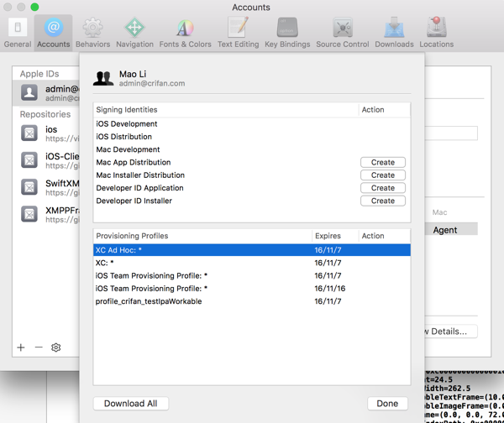Open Key Bindings preferences
The width and height of the screenshot is (504, 423).
tap(287, 33)
